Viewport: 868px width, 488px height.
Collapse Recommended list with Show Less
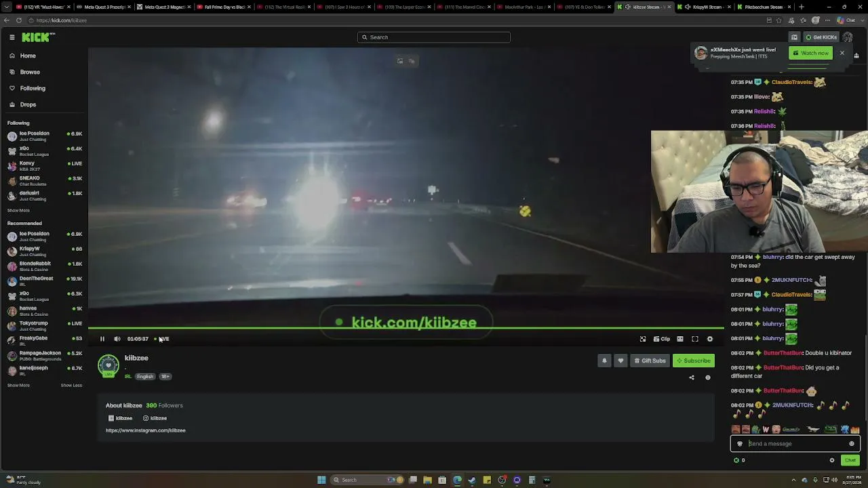coord(71,386)
